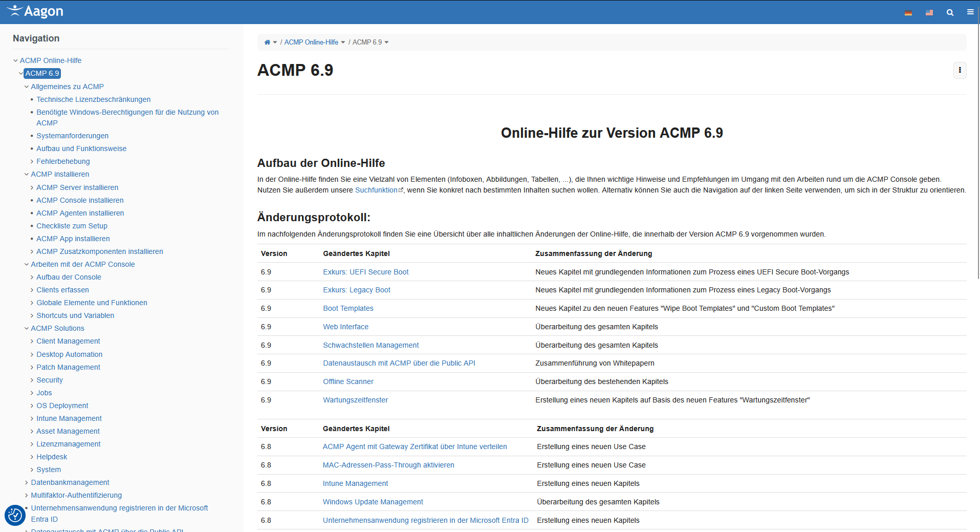Open the hamburger menu in header

(970, 12)
